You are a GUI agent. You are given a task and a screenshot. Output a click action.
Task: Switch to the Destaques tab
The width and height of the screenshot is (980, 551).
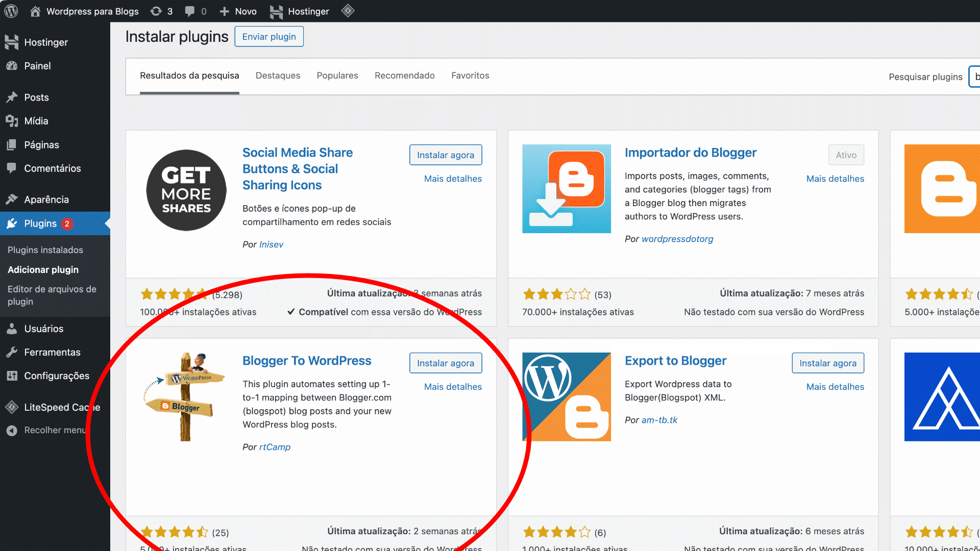click(278, 76)
